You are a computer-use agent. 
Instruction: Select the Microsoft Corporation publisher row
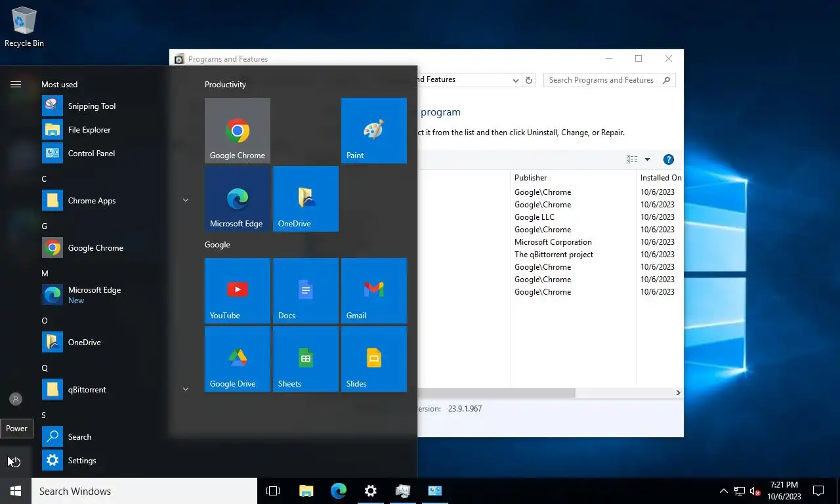(553, 242)
